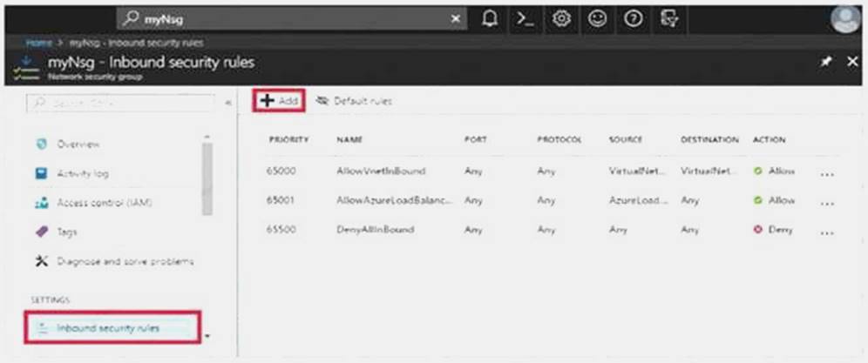This screenshot has width=868, height=363.
Task: Sort by the PROTOCOL column header
Action: (x=559, y=140)
